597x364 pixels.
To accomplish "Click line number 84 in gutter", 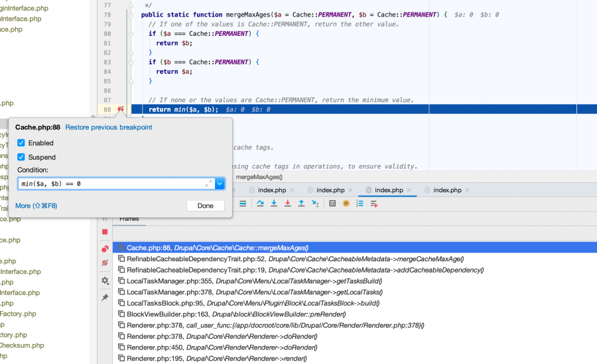I will (107, 72).
